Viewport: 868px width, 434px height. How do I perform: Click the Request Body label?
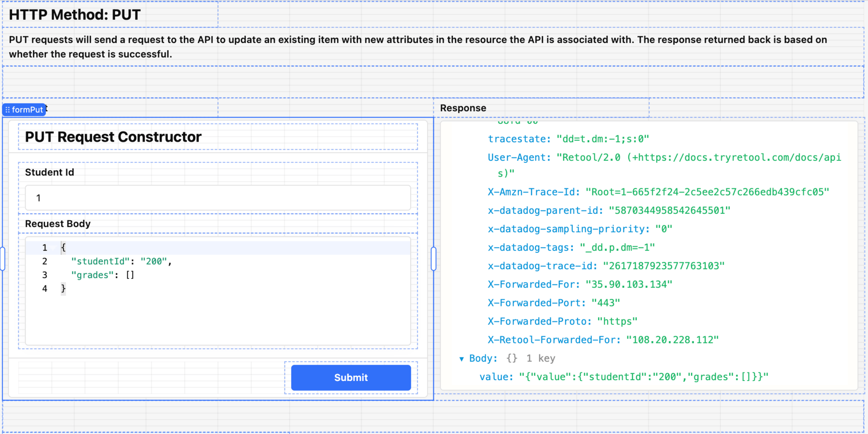point(58,224)
